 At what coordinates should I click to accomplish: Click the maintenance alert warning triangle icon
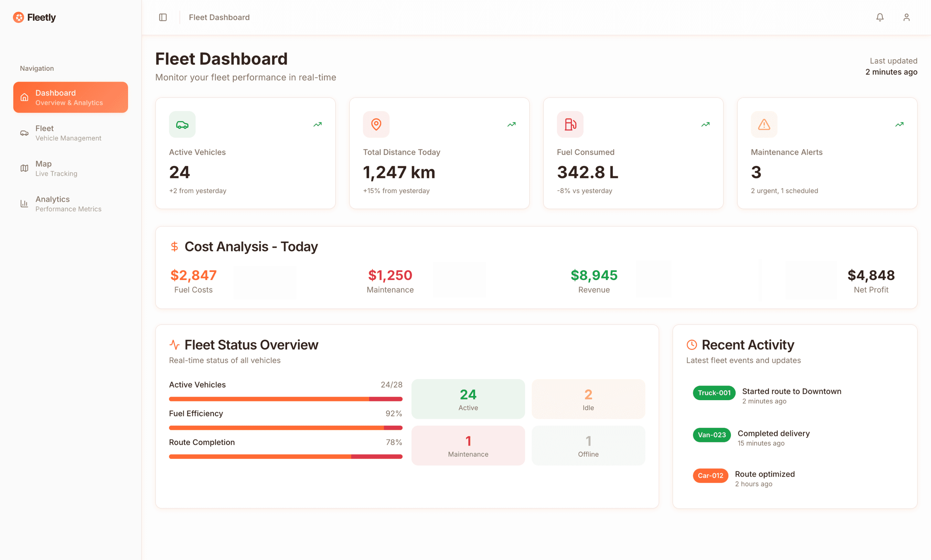pyautogui.click(x=764, y=125)
